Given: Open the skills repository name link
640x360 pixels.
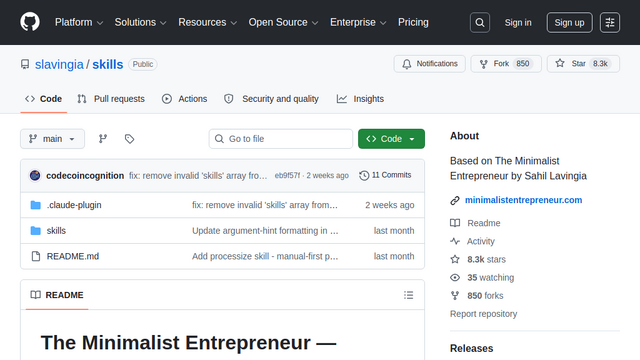Looking at the screenshot, I should point(108,64).
